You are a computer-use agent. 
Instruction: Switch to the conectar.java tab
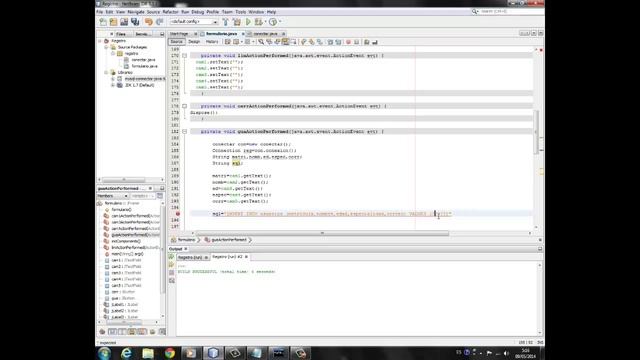click(x=265, y=34)
